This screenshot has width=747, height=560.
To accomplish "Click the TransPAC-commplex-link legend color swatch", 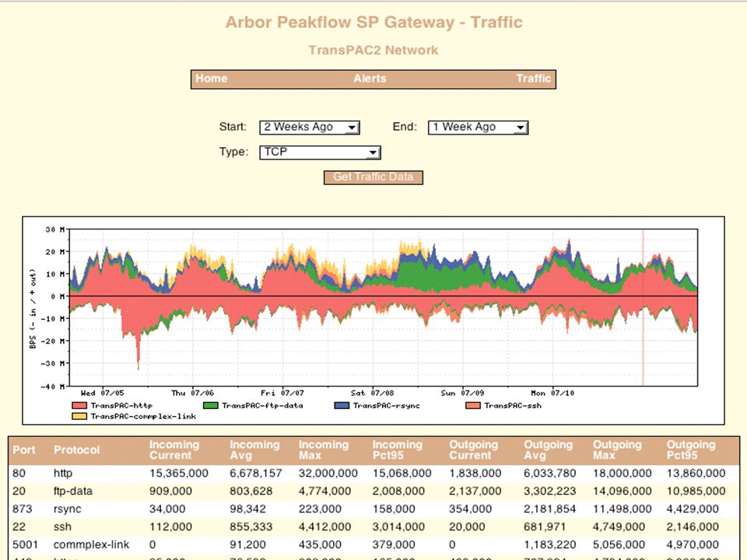I will click(79, 416).
